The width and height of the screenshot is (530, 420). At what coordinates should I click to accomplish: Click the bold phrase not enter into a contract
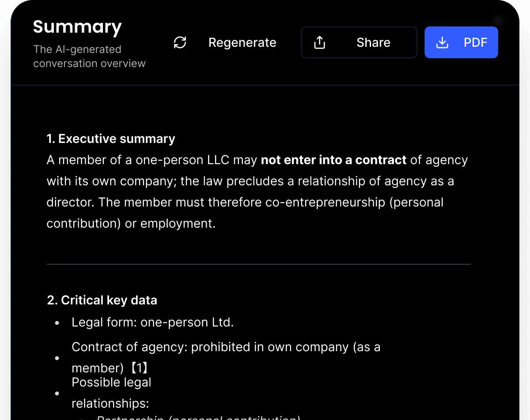coord(333,160)
